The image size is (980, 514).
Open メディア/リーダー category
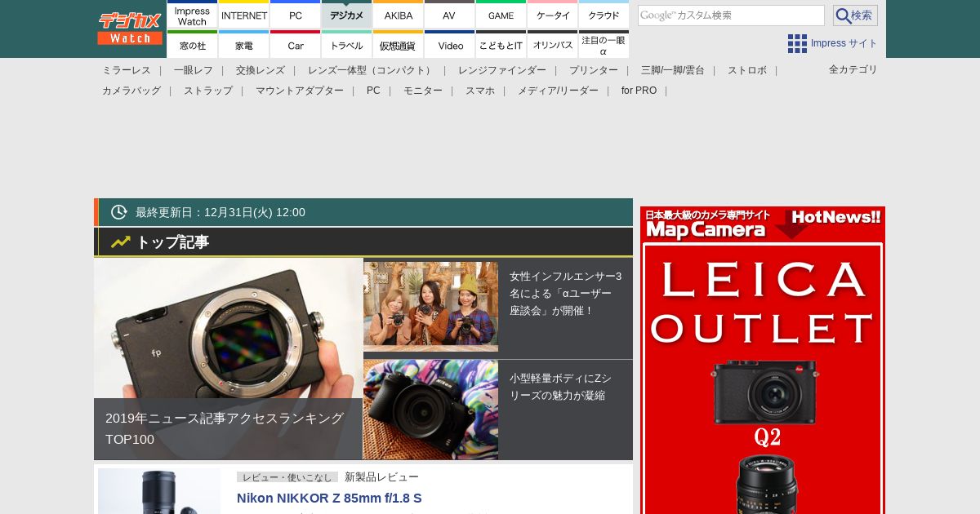[558, 91]
